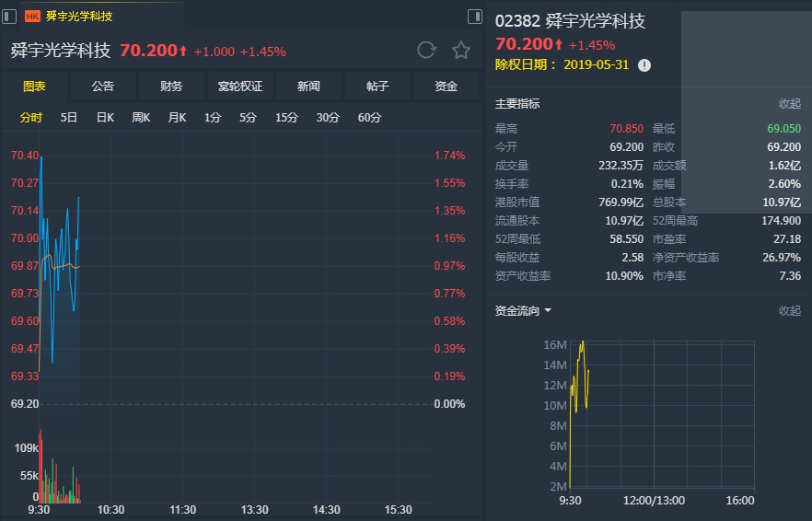Screen dimensions: 812x521
Task: Select the 15分 chart interval
Action: pos(286,117)
